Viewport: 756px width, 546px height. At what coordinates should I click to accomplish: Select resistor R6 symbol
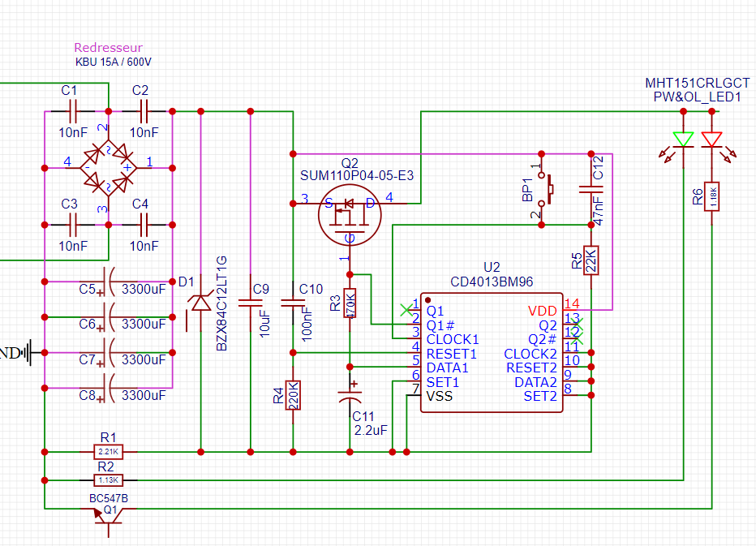point(711,196)
